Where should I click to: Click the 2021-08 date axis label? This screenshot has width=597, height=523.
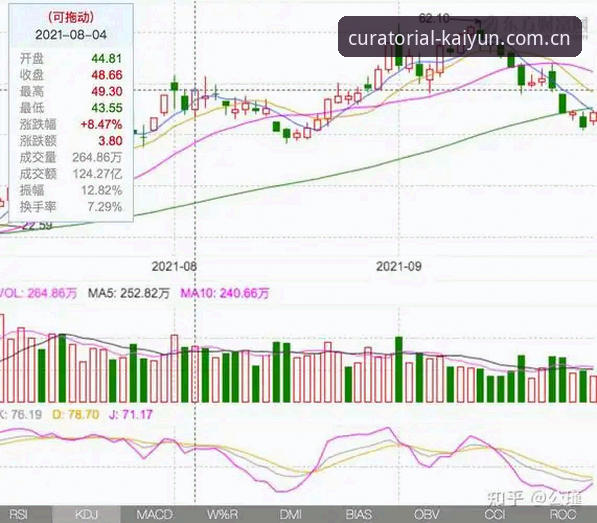174,266
